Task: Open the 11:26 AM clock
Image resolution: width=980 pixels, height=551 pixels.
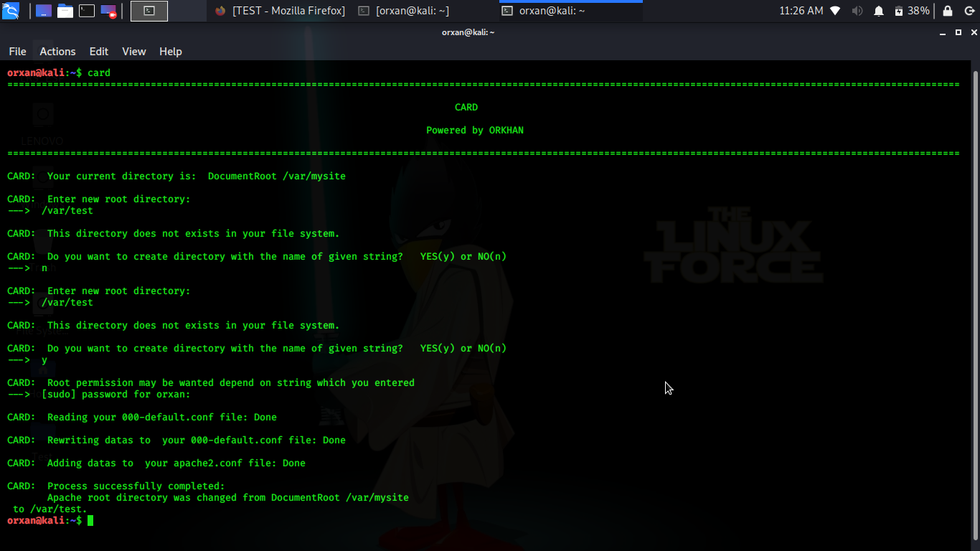Action: point(801,11)
